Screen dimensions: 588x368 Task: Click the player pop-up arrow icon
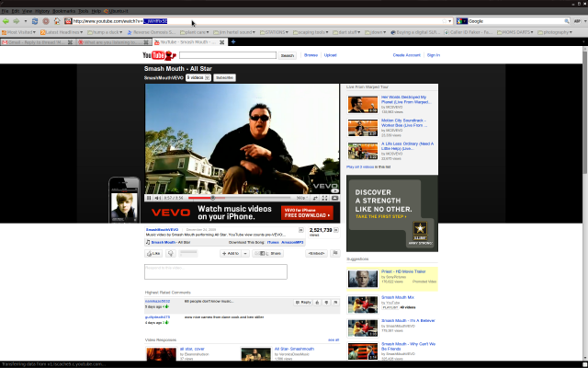tap(334, 198)
